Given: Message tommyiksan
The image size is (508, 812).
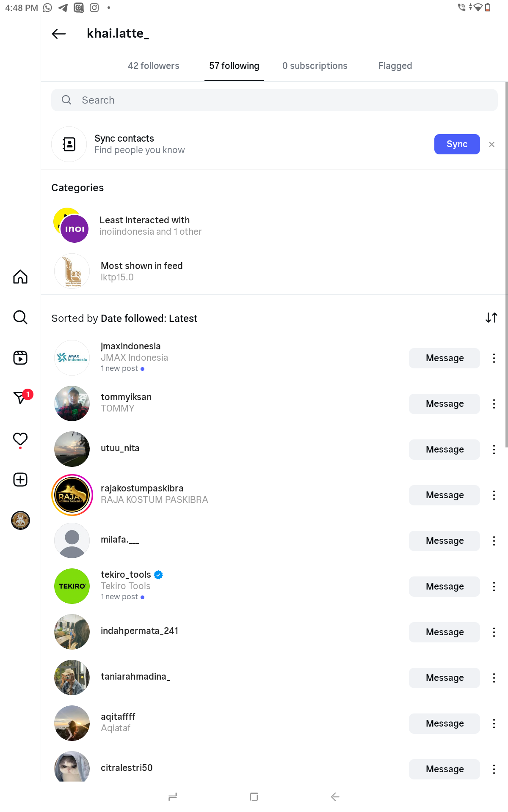Looking at the screenshot, I should pyautogui.click(x=444, y=404).
